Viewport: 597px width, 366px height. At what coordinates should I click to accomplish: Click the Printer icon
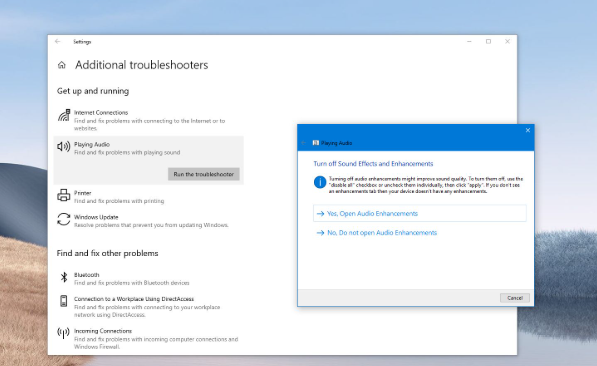[64, 195]
